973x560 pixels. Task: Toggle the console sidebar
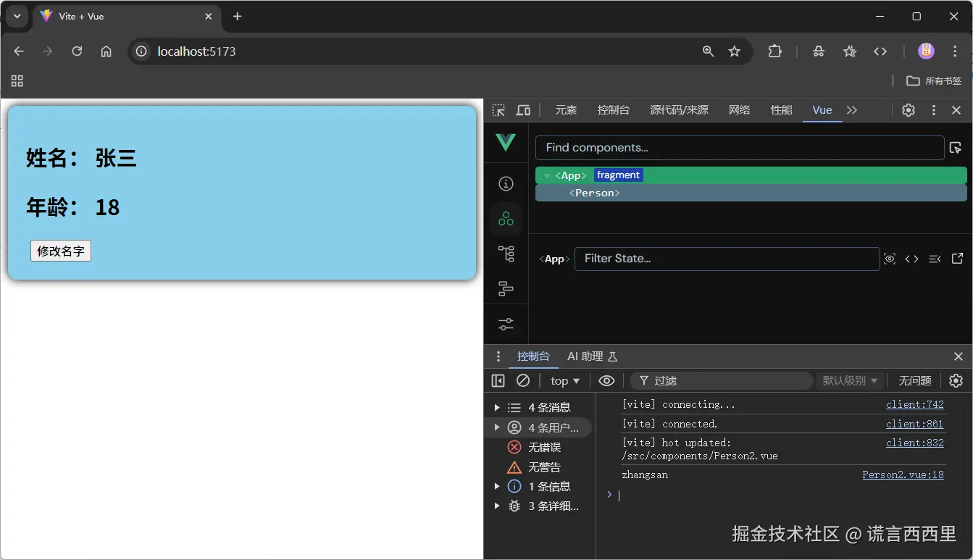click(498, 380)
